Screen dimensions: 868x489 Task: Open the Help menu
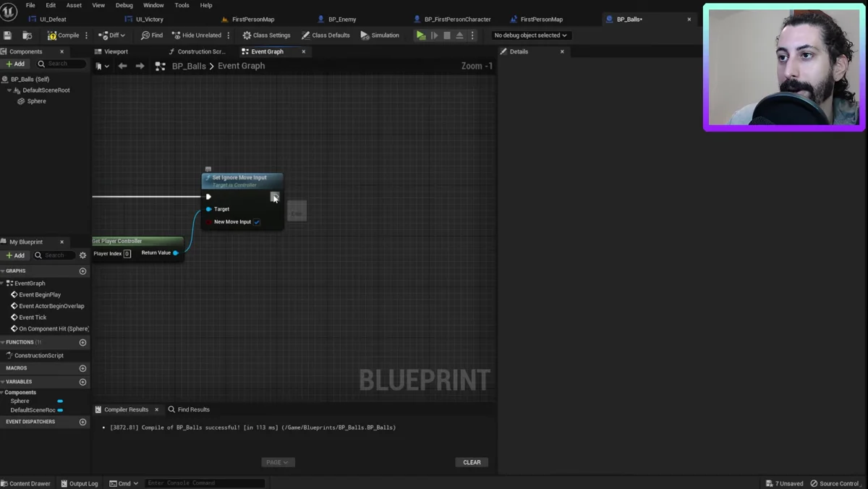point(206,5)
